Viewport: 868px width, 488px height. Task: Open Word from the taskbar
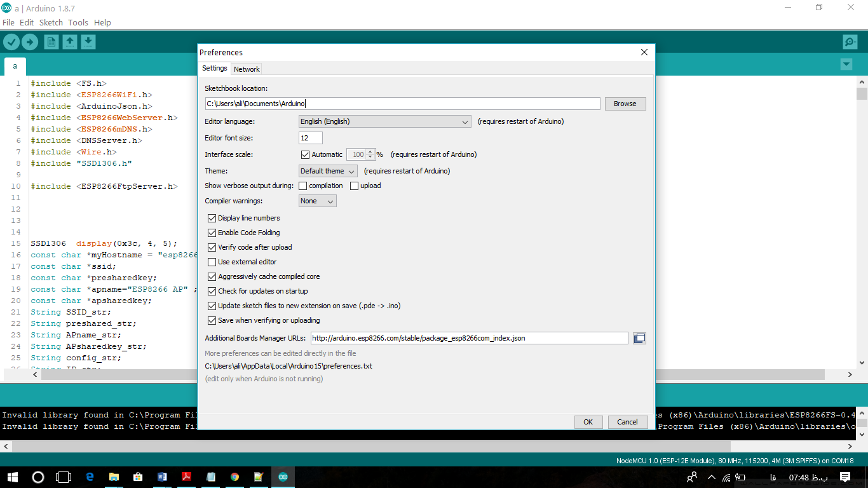click(162, 477)
